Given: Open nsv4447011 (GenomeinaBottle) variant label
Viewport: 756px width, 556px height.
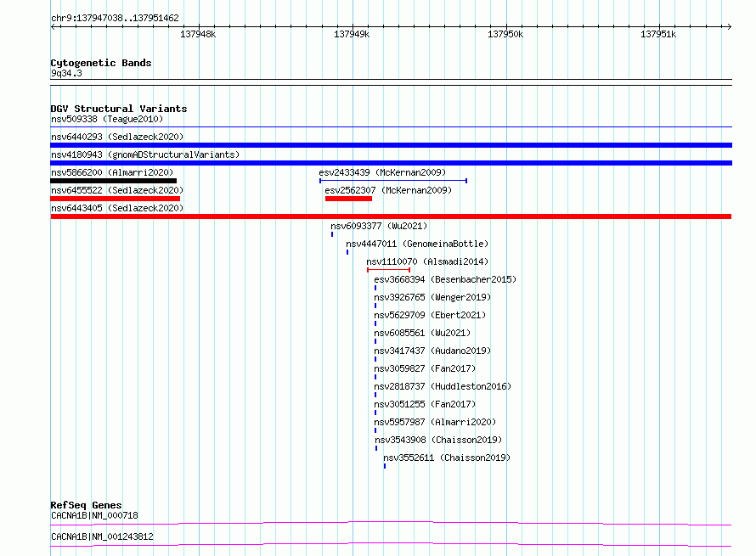Looking at the screenshot, I should click(417, 244).
